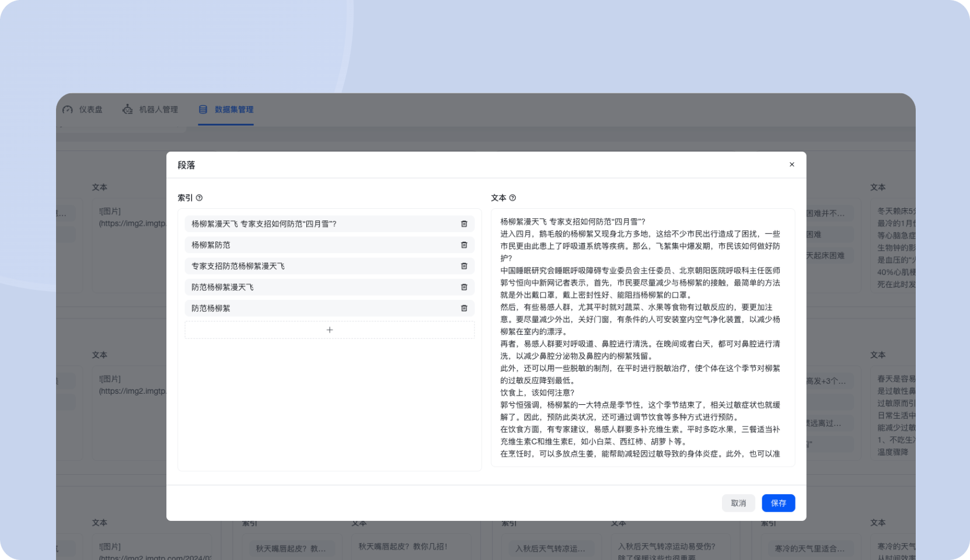Click the 取消 cancel button

click(x=738, y=503)
